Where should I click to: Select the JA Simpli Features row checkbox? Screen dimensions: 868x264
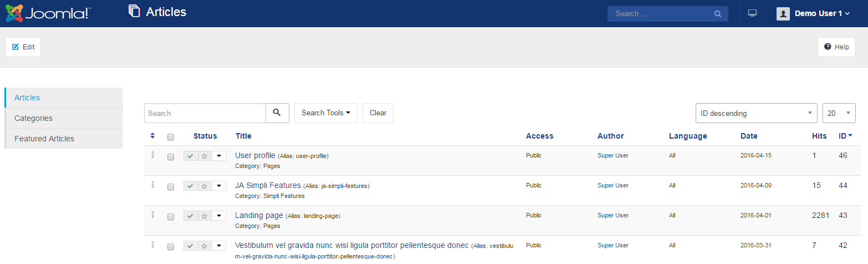click(x=171, y=186)
